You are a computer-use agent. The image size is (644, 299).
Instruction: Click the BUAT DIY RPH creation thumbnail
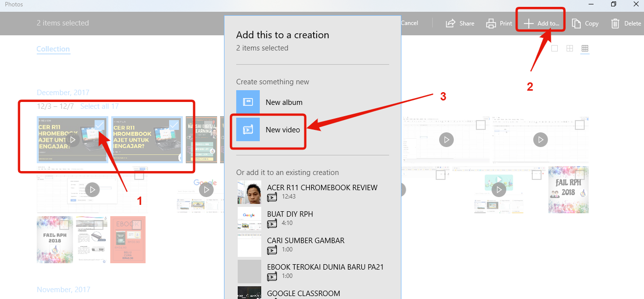[x=249, y=219]
